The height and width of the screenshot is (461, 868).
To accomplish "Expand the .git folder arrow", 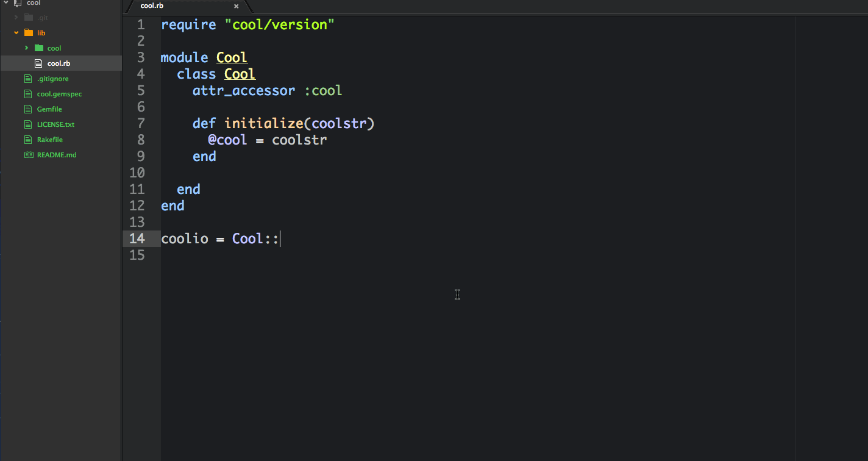I will pyautogui.click(x=16, y=17).
